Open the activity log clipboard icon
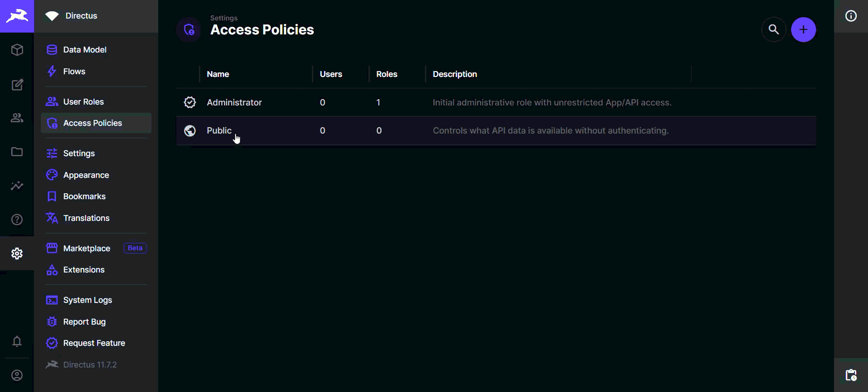This screenshot has height=392, width=868. coord(851,375)
